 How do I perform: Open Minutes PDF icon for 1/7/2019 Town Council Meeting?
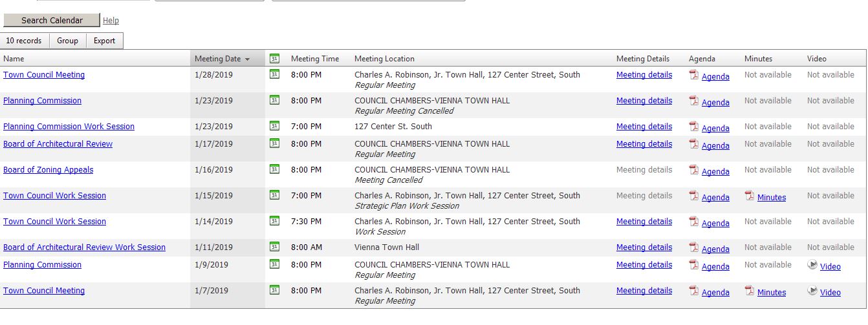point(750,291)
